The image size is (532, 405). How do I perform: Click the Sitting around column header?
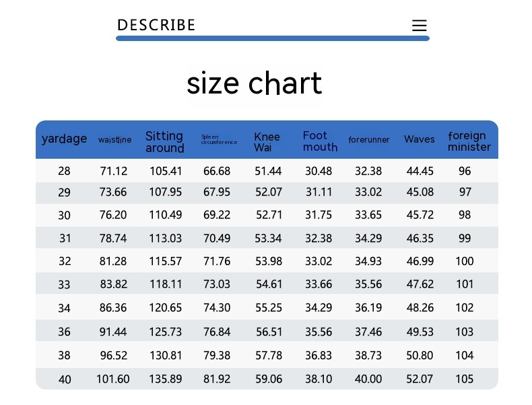(164, 142)
